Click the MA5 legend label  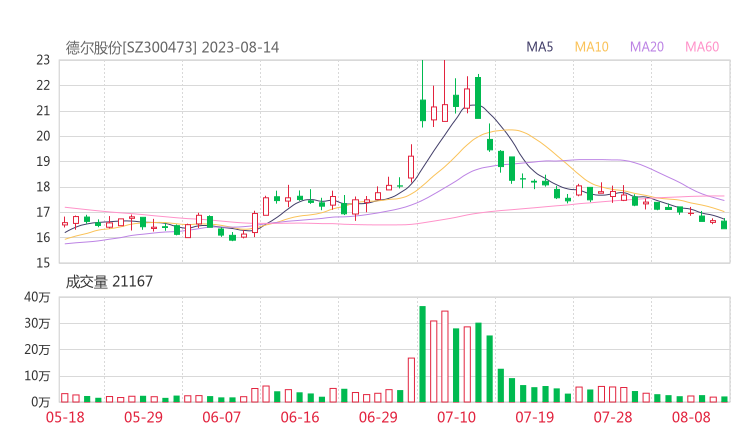[x=539, y=47]
